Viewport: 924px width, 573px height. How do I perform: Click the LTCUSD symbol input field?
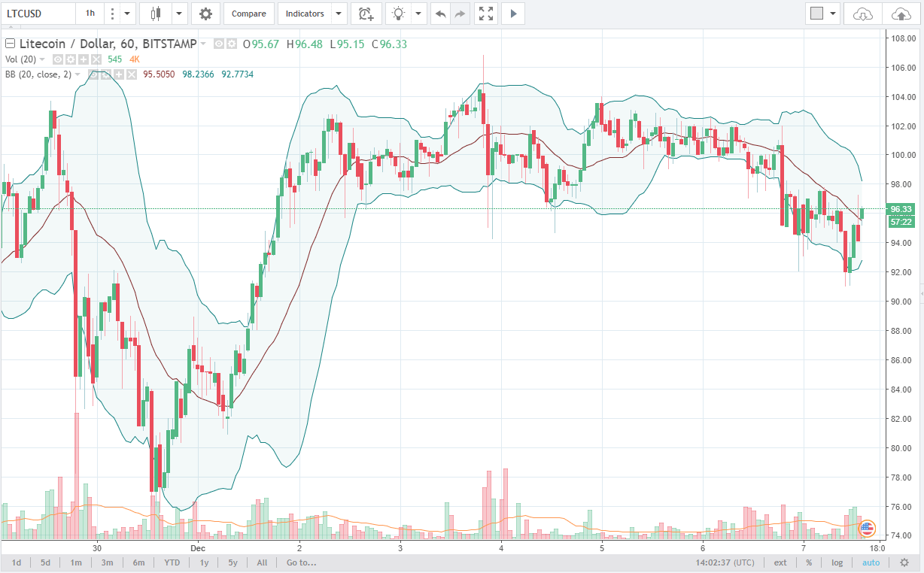click(38, 14)
